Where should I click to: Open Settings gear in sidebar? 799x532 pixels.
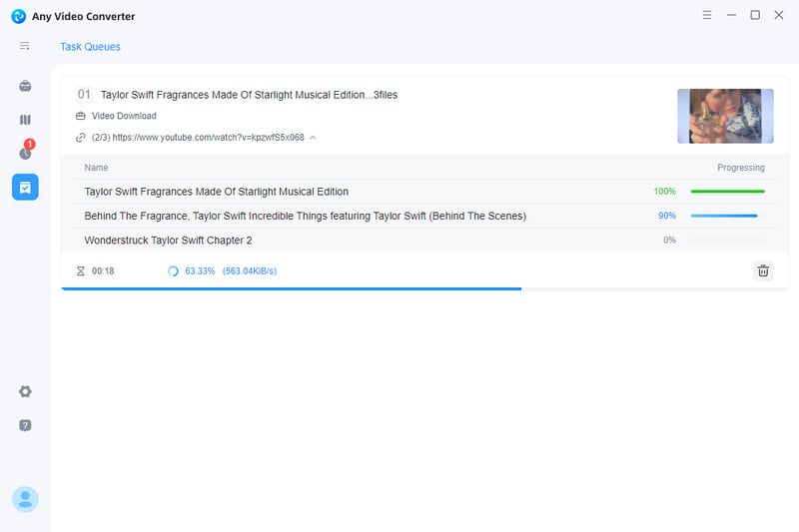(x=25, y=391)
